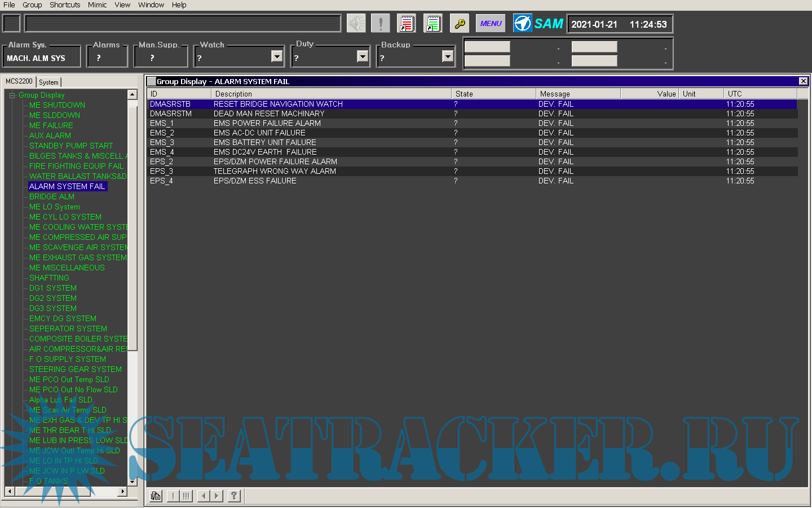Switch to the System tab
The height and width of the screenshot is (508, 812).
48,82
